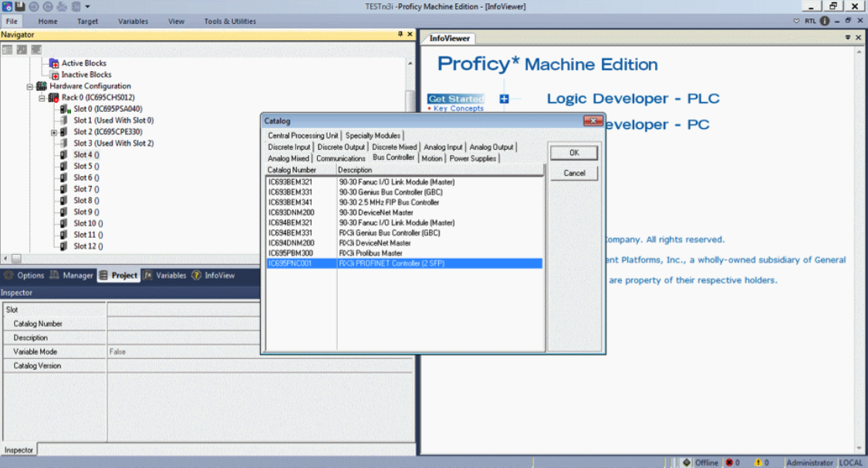The width and height of the screenshot is (868, 468).
Task: Select the Analog Output catalog tab
Action: pyautogui.click(x=491, y=148)
